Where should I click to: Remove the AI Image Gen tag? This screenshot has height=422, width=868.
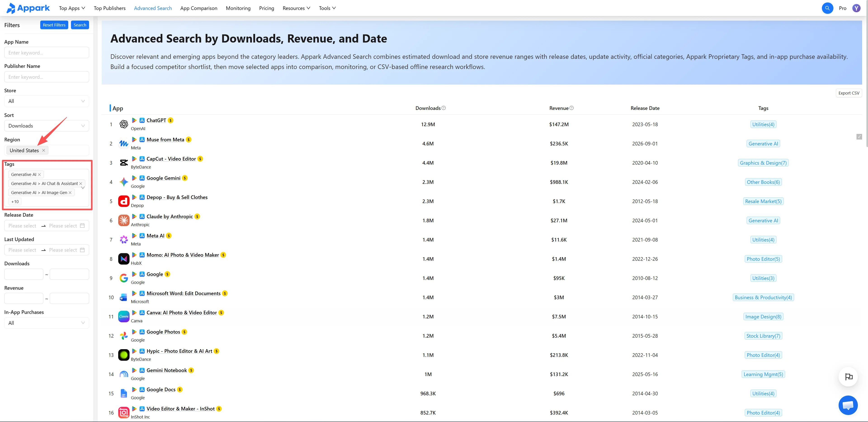70,192
